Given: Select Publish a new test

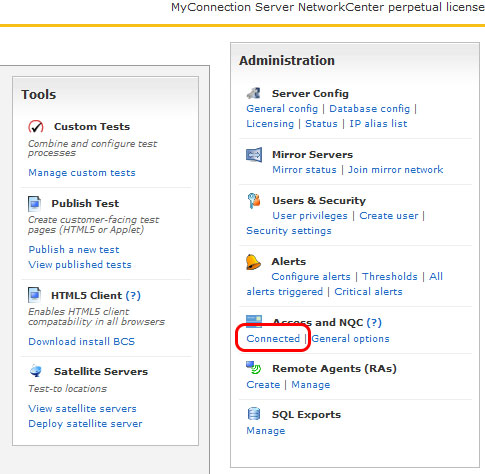Looking at the screenshot, I should pyautogui.click(x=74, y=250).
